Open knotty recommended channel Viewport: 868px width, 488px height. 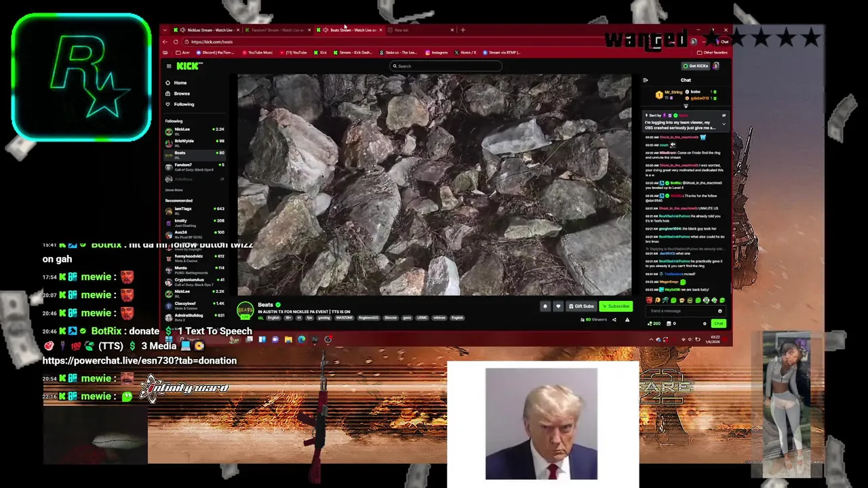tap(195, 222)
